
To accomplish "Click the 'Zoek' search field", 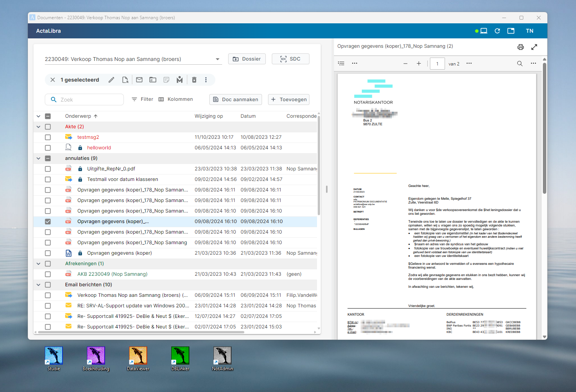I will tap(84, 100).
